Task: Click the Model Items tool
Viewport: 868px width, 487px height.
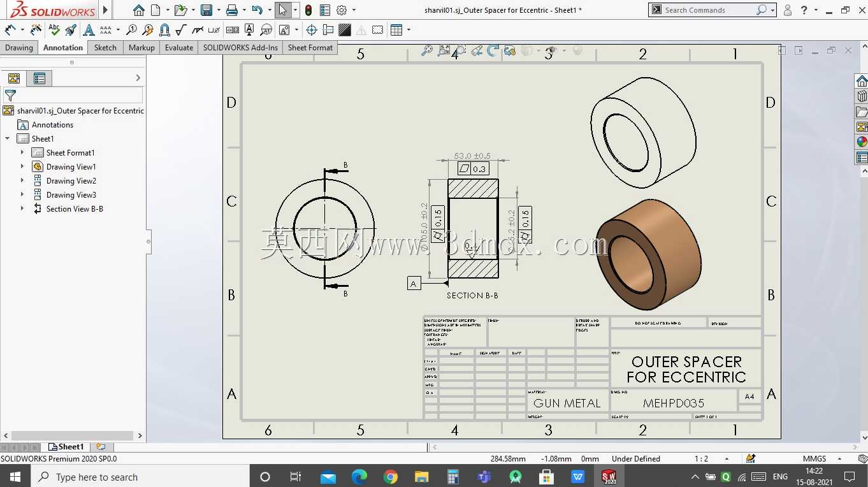Action: (x=36, y=29)
